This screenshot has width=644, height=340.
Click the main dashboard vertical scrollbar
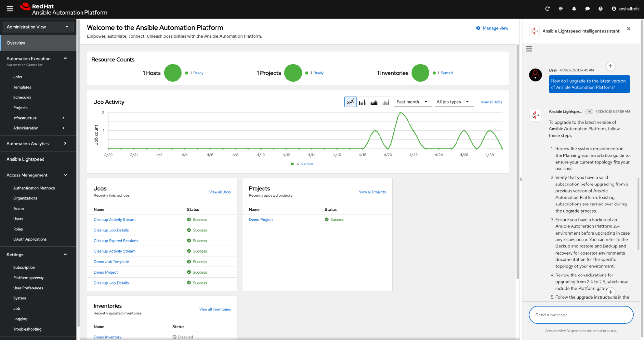coord(518,161)
